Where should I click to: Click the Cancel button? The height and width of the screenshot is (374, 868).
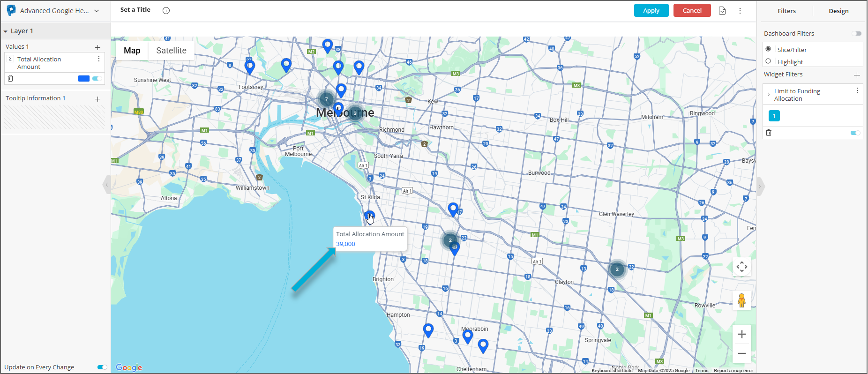[x=692, y=10]
